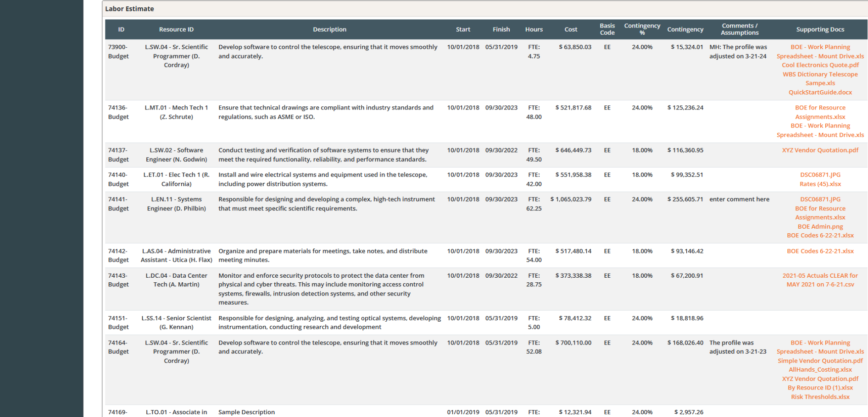Click the Labor Estimate panel title
The width and height of the screenshot is (868, 417).
coord(129,9)
